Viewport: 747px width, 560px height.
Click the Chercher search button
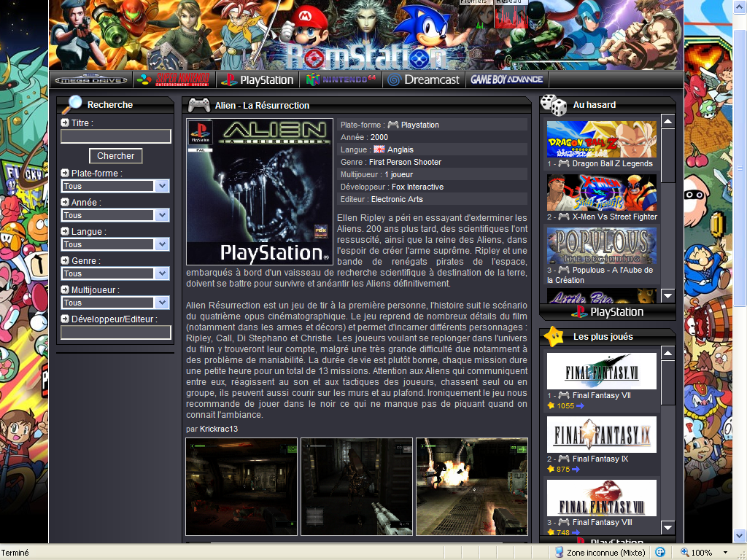click(x=116, y=156)
